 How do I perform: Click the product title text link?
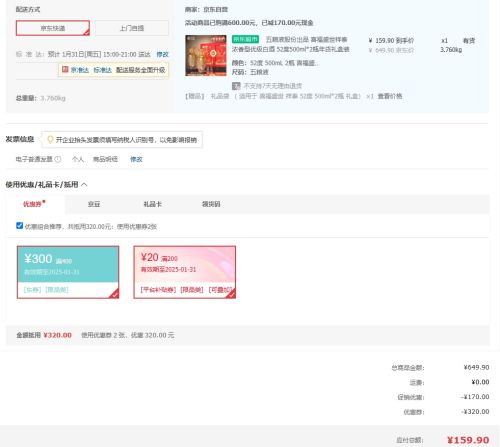point(290,44)
